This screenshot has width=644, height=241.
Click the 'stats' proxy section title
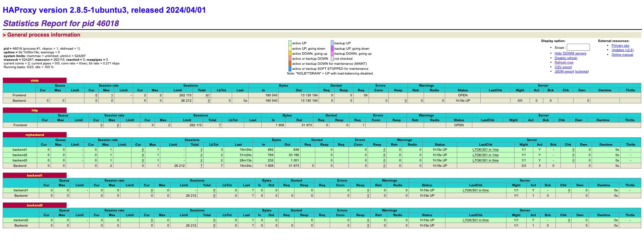[35, 81]
